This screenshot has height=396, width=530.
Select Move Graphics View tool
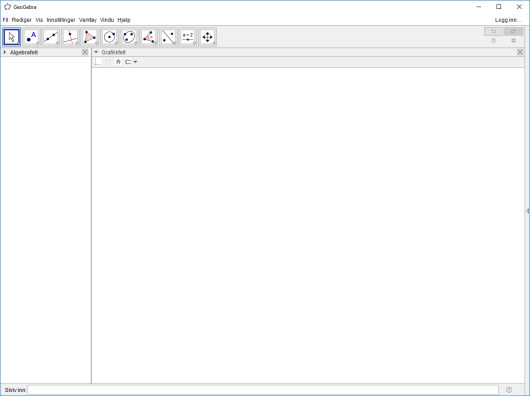(x=208, y=37)
